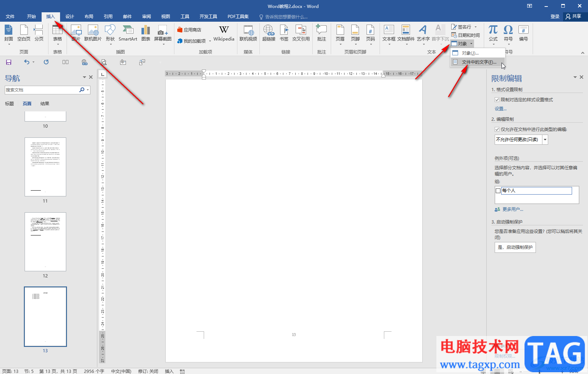Toggle 限制对选定的样式设置格式 checkbox
This screenshot has width=588, height=374.
coord(497,100)
